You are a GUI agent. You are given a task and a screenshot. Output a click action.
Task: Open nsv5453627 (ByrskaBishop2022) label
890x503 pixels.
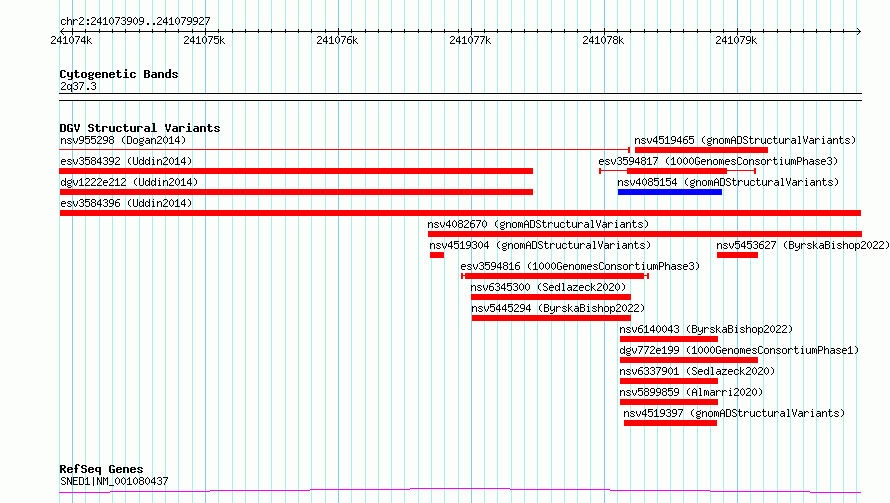pos(803,245)
